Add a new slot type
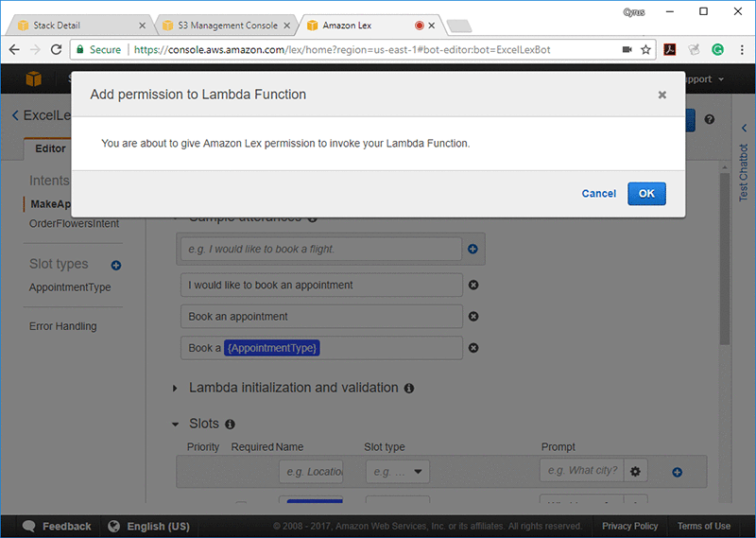Viewport: 756px width, 538px height. pos(115,266)
